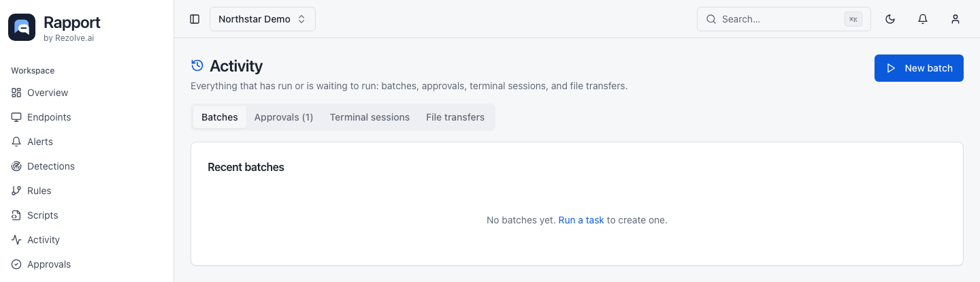Click the Endpoints monitor icon
Viewport: 980px width, 282px height.
[16, 117]
